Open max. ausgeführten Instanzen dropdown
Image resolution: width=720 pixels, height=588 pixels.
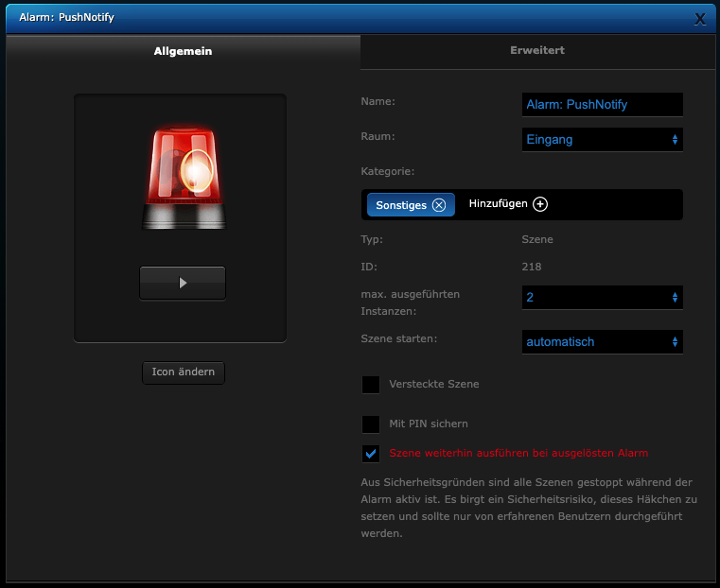point(602,297)
